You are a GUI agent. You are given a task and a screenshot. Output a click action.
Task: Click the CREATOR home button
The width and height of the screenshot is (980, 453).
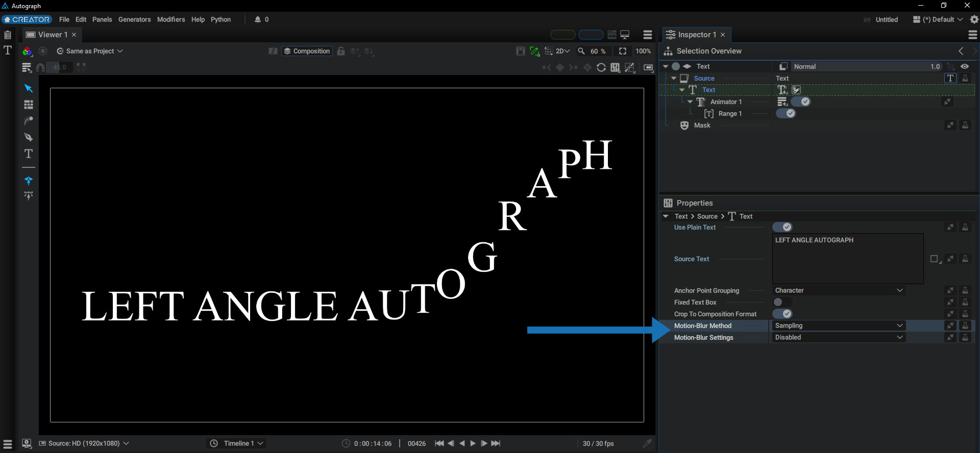(x=27, y=19)
